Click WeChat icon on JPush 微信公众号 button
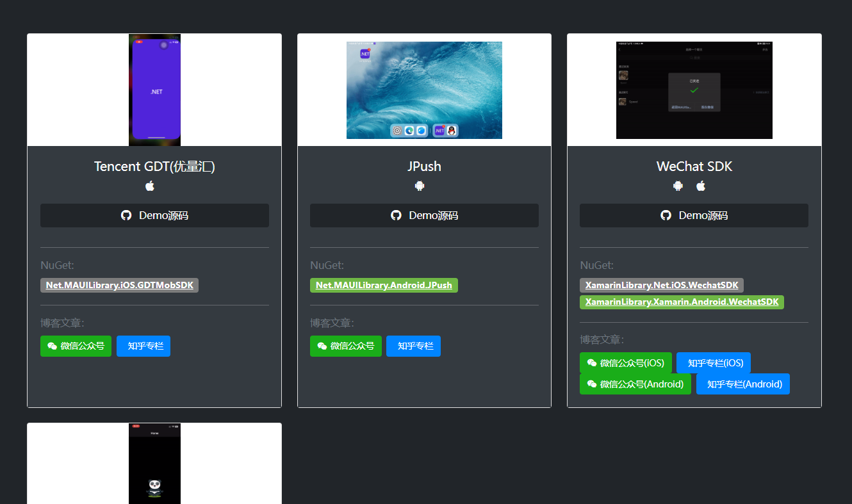Viewport: 852px width, 504px height. (x=322, y=346)
